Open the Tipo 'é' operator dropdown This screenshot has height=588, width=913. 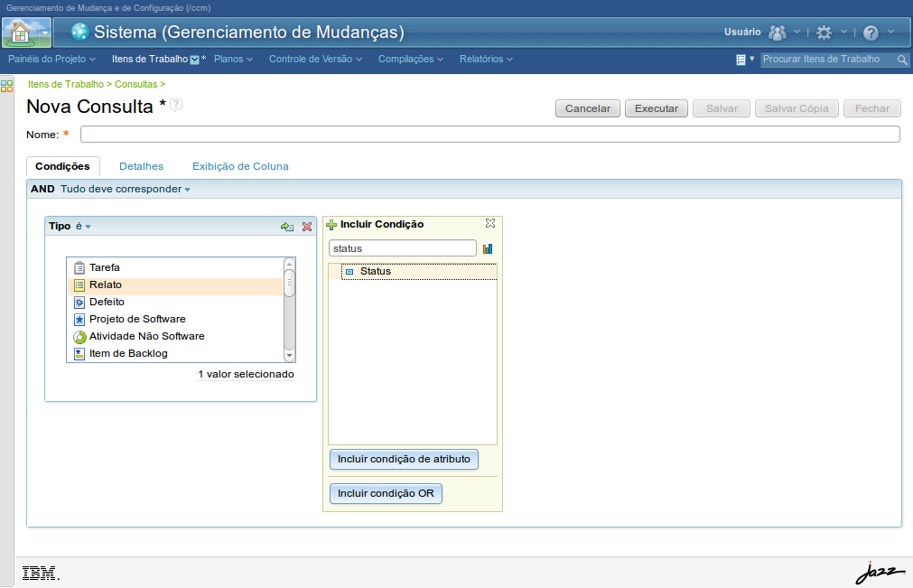click(x=83, y=226)
